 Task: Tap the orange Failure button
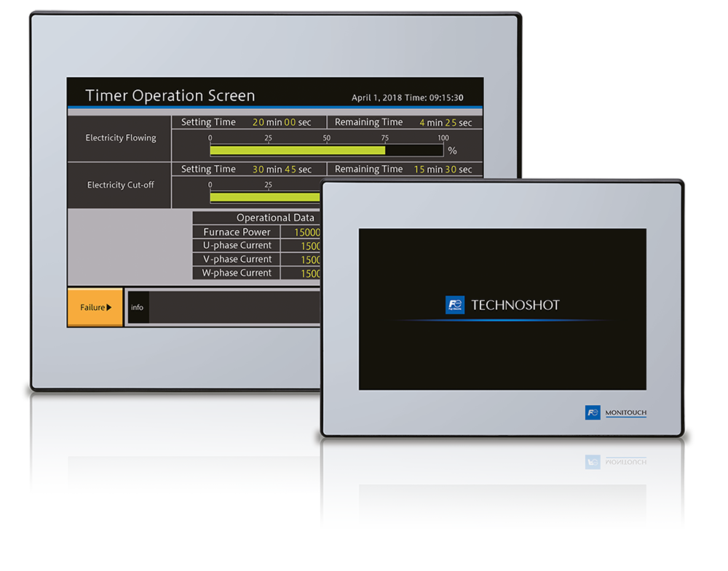point(95,307)
